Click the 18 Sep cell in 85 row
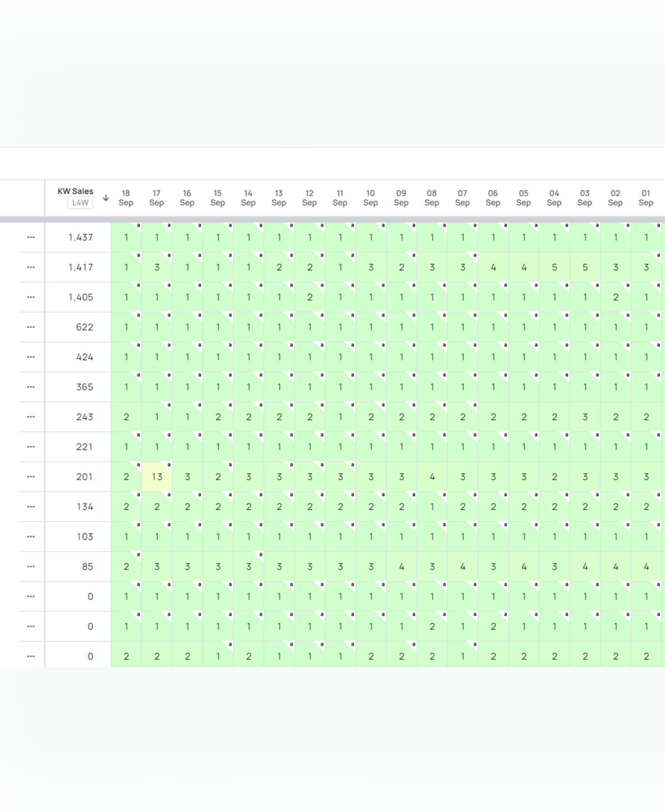This screenshot has width=665, height=812. click(x=126, y=566)
